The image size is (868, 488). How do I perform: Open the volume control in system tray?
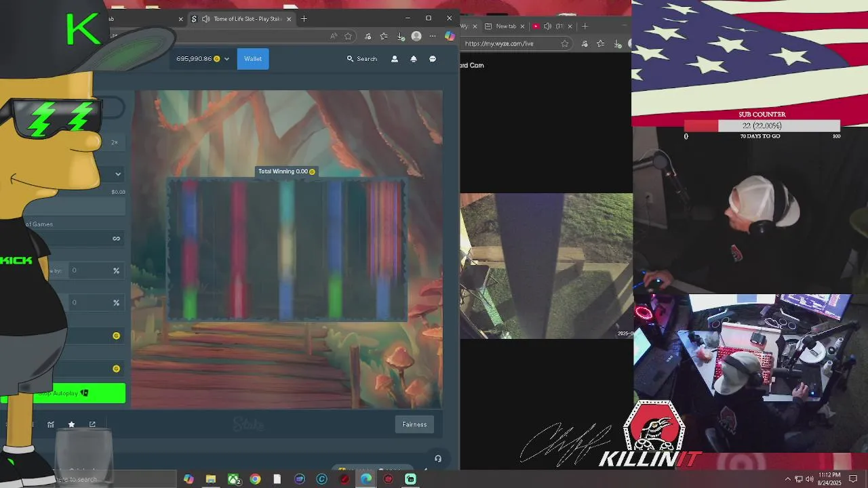[x=810, y=479]
